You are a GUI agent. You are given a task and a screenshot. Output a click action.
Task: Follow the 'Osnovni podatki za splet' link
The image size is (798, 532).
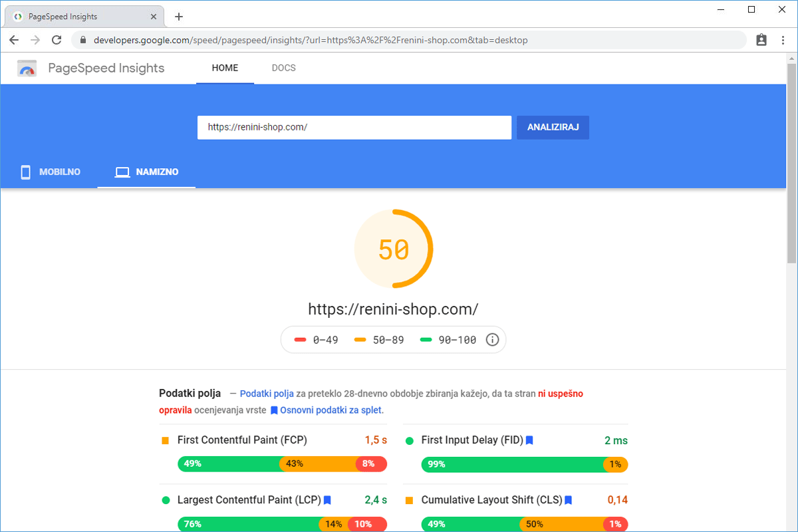pyautogui.click(x=331, y=410)
